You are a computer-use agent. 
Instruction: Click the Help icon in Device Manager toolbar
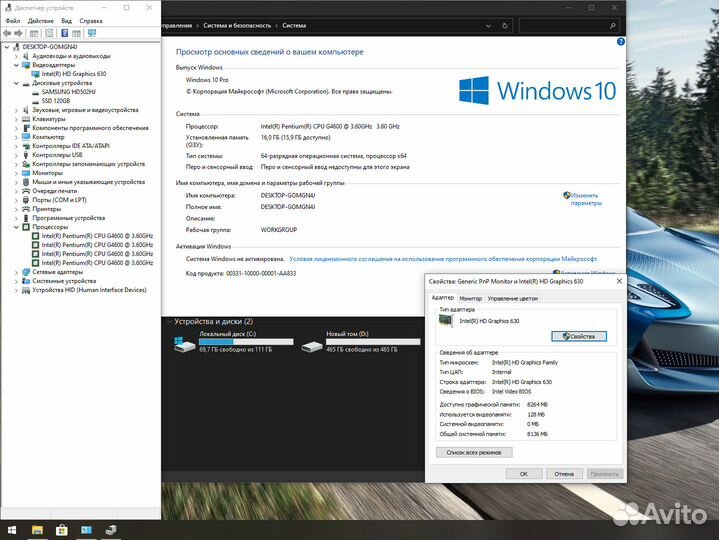[65, 33]
